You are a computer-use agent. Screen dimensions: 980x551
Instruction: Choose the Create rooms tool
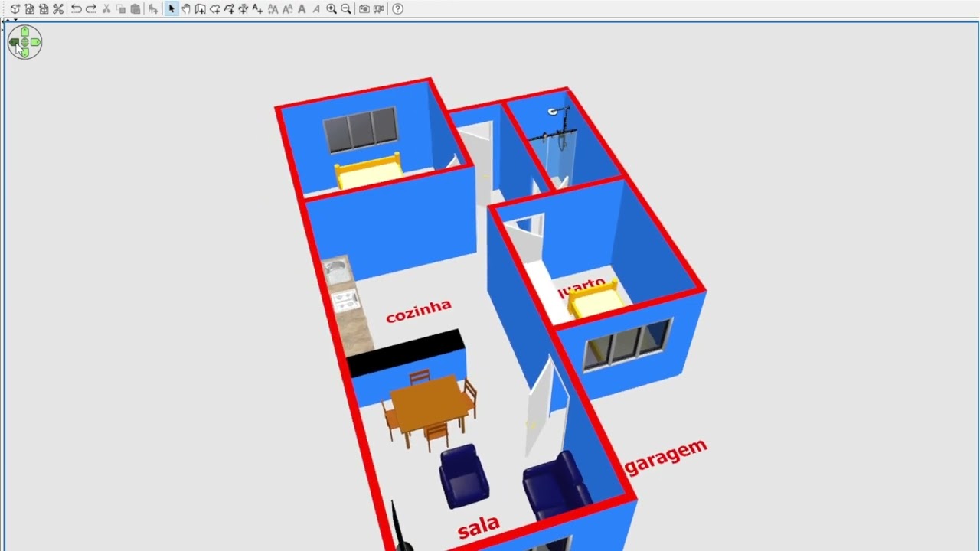coord(215,9)
